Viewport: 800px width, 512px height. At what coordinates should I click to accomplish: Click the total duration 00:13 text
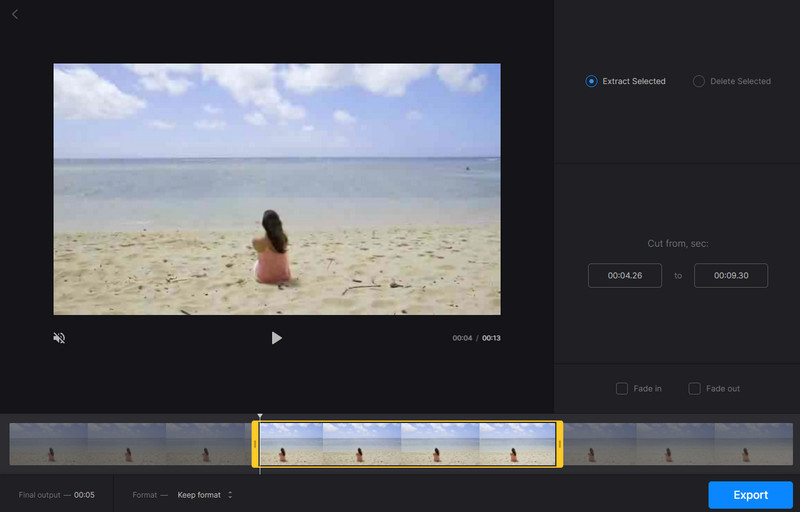click(491, 338)
